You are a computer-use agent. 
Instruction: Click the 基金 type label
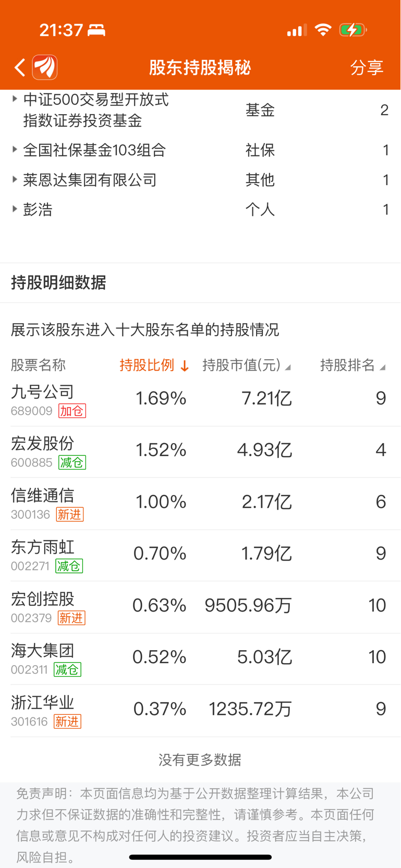pyautogui.click(x=260, y=110)
